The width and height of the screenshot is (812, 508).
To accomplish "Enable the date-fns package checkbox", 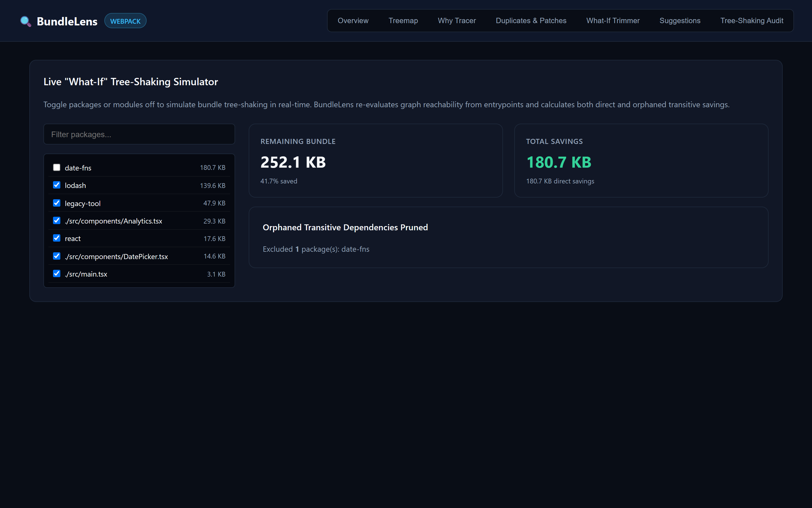I will (56, 167).
